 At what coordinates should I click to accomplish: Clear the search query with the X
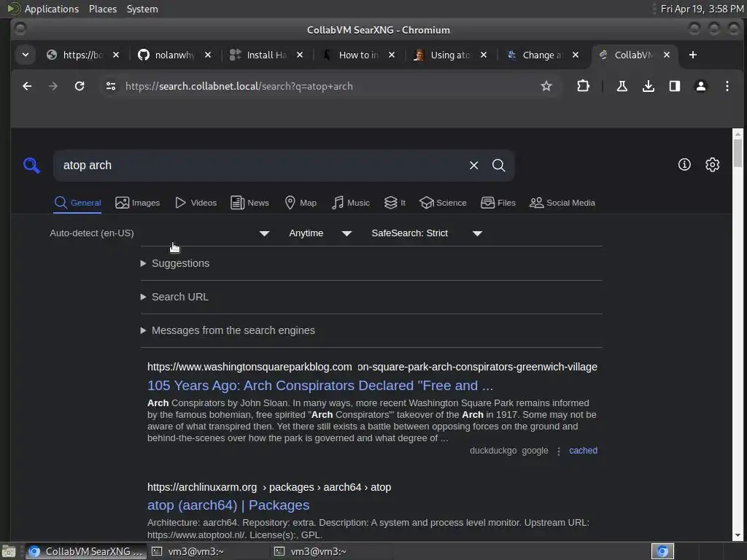(x=473, y=166)
